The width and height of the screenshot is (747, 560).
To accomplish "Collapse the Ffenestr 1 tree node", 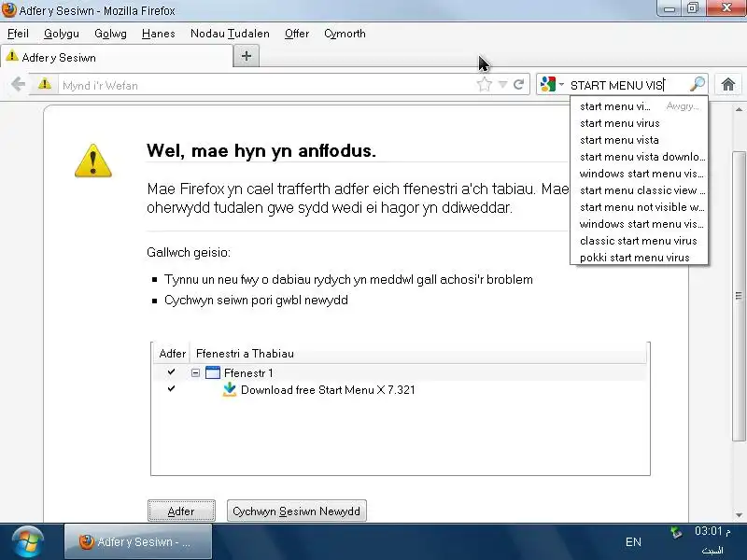I will pyautogui.click(x=195, y=372).
